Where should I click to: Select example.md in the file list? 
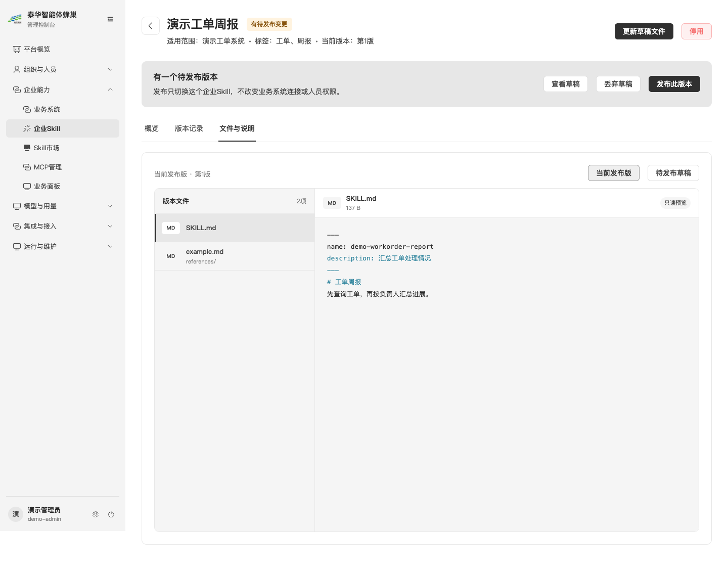click(235, 256)
